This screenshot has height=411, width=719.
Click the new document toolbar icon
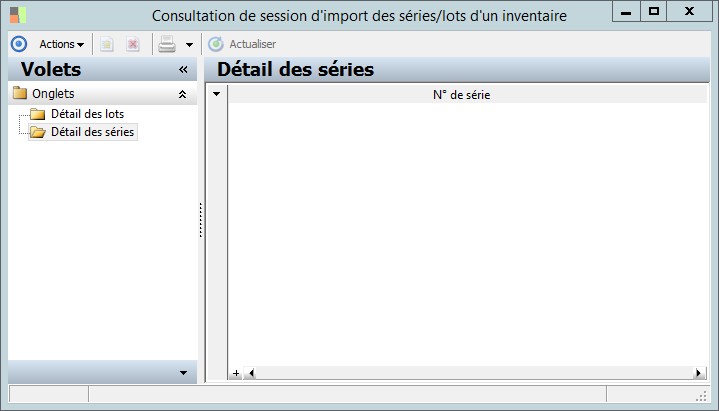tap(106, 44)
